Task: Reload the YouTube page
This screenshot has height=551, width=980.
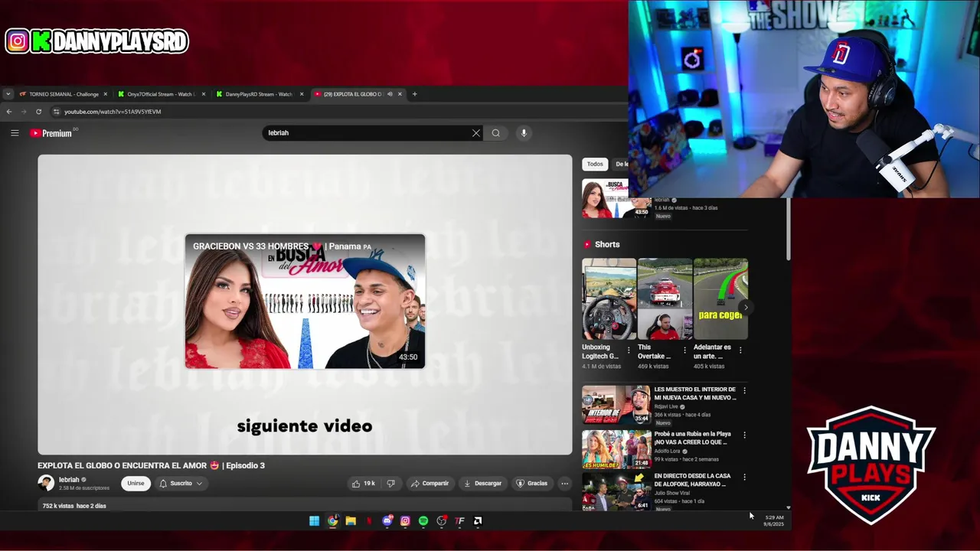Action: pos(38,112)
